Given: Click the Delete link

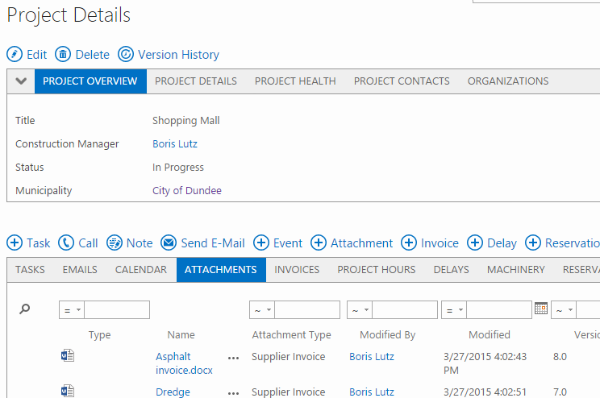Looking at the screenshot, I should (x=92, y=55).
